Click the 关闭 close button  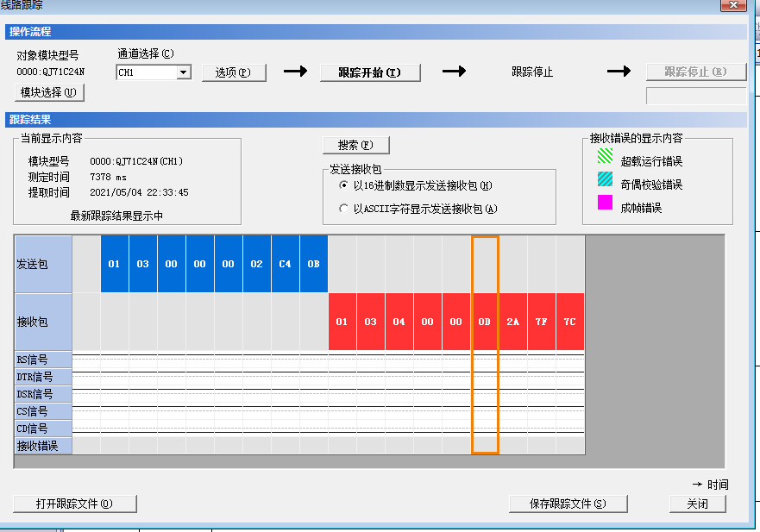click(697, 504)
